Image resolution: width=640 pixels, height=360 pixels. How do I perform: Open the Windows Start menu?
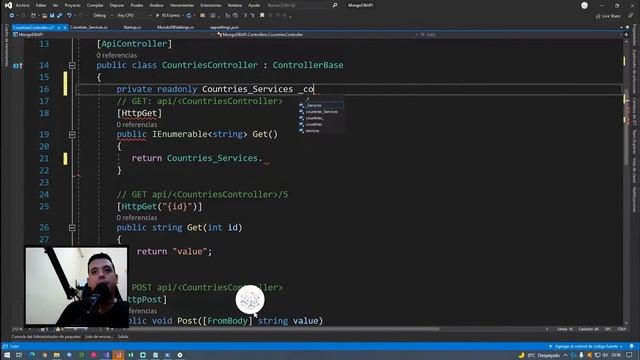point(7,355)
